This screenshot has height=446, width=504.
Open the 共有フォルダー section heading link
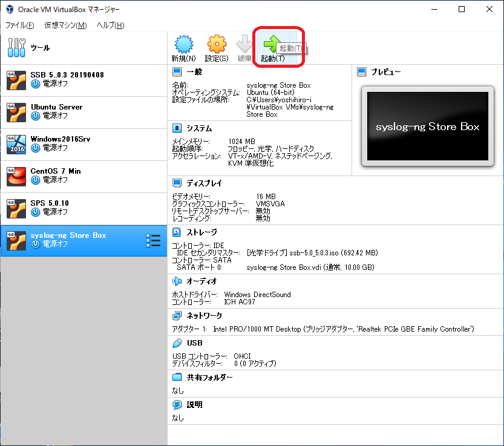209,377
